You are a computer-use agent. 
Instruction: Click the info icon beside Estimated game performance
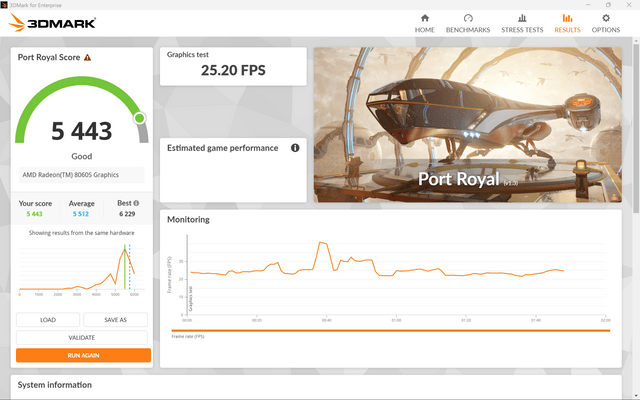point(295,148)
